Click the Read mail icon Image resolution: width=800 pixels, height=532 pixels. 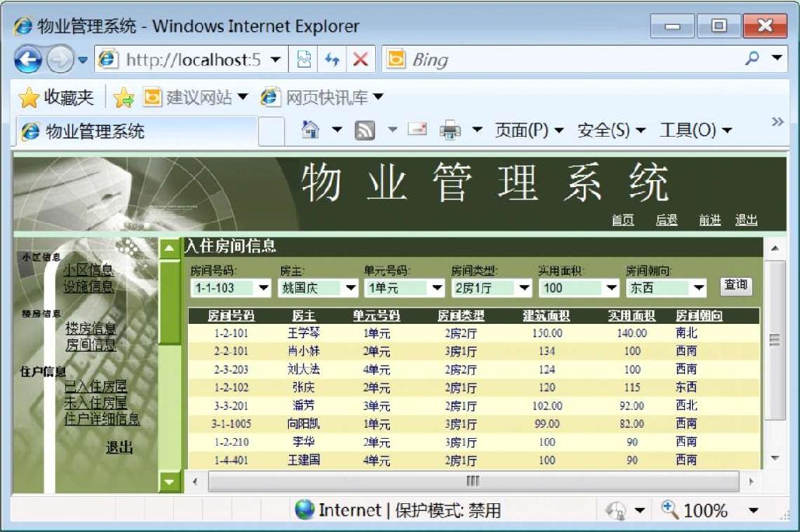coord(417,129)
